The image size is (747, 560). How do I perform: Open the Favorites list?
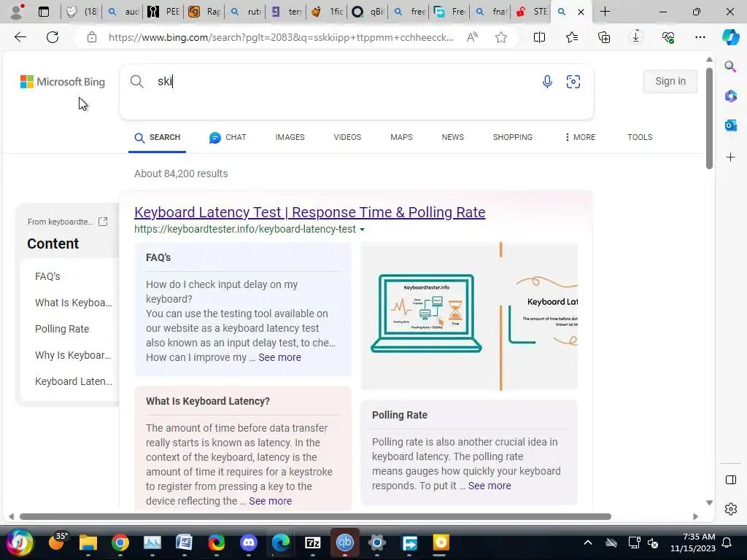pos(572,37)
